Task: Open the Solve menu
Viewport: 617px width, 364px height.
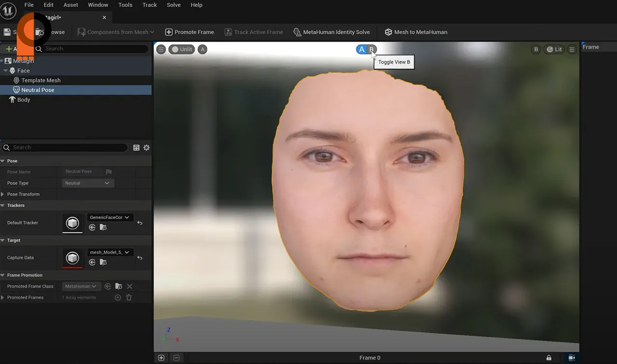Action: (174, 5)
